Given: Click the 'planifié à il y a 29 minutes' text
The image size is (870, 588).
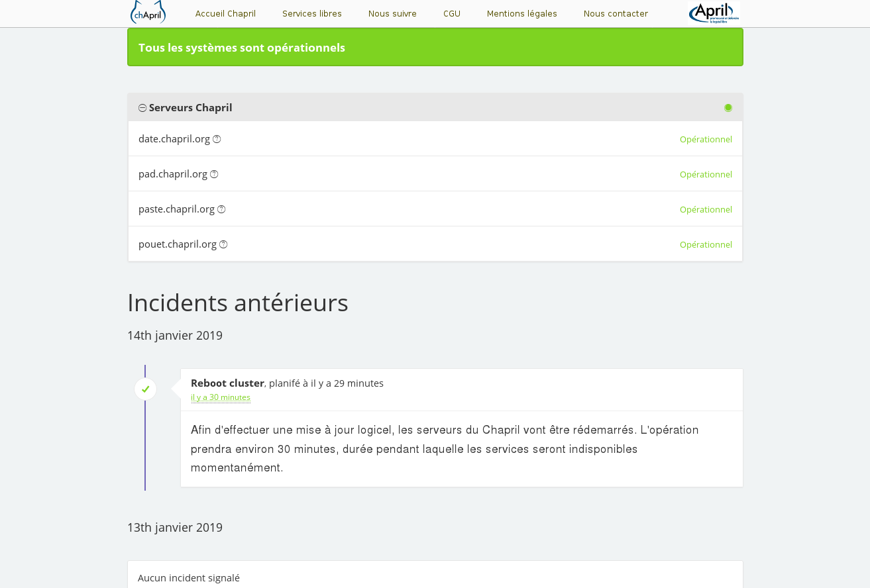Looking at the screenshot, I should tap(326, 383).
